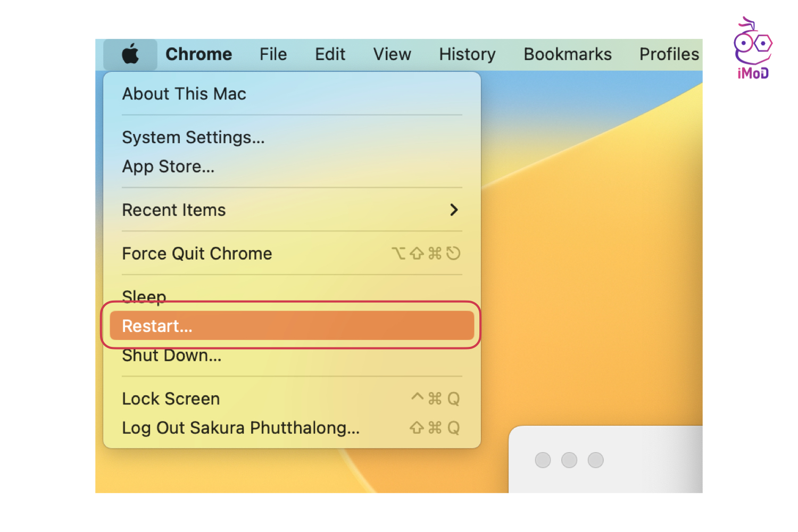This screenshot has width=798, height=532.
Task: Open the View menu
Action: click(x=392, y=54)
